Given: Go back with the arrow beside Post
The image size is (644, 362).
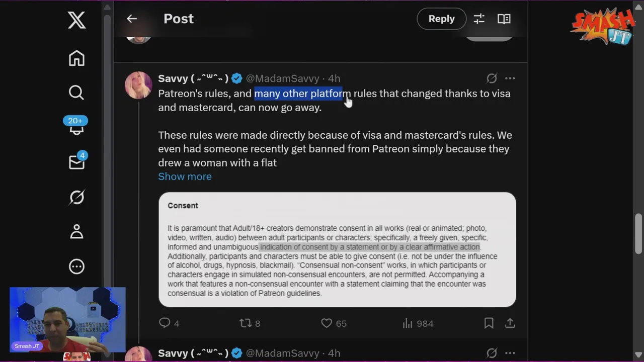Looking at the screenshot, I should click(132, 19).
